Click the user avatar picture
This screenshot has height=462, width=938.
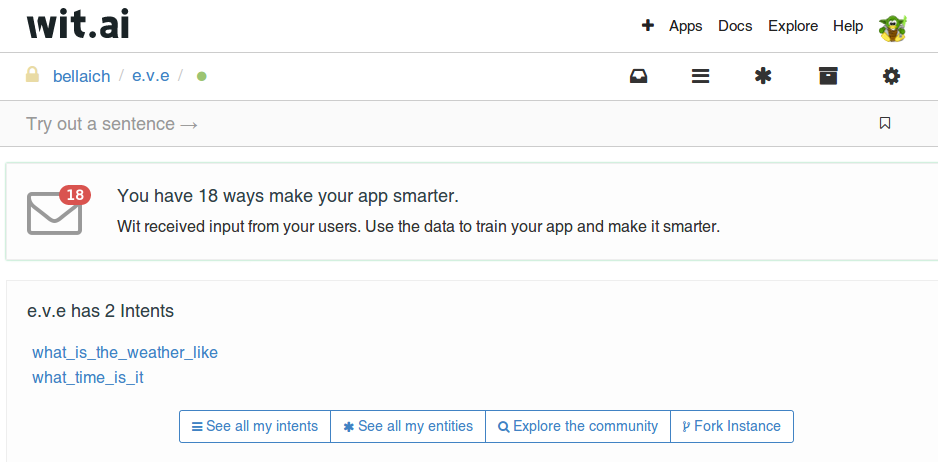click(893, 28)
